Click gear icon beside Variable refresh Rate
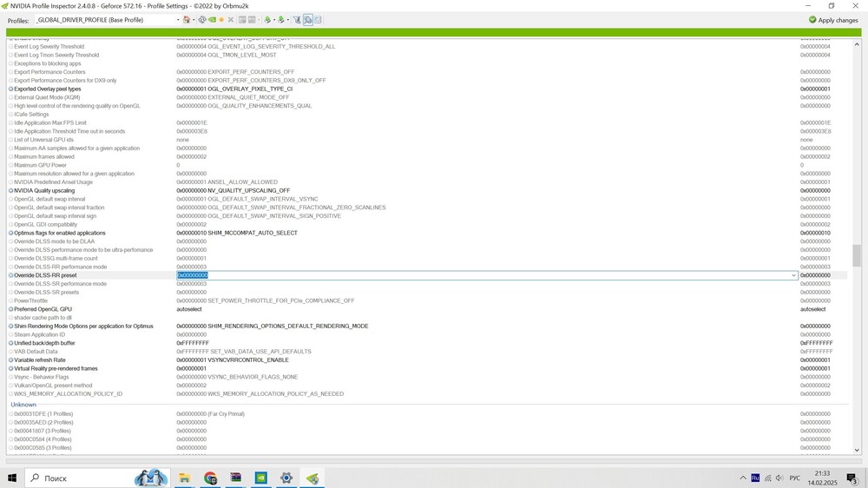Viewport: 868px width, 488px height. (10, 360)
